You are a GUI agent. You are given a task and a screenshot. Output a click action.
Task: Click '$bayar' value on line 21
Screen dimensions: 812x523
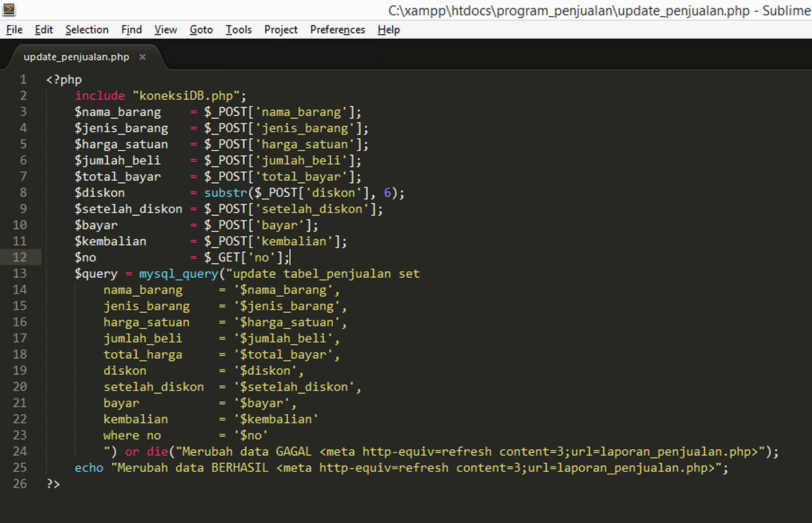click(262, 403)
